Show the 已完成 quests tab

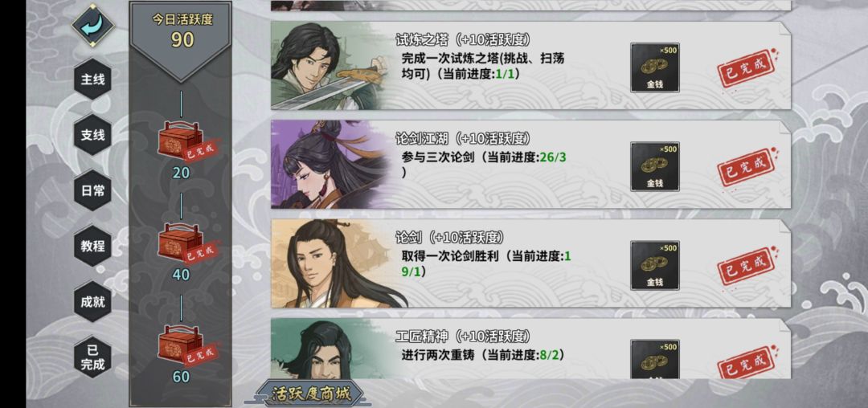tap(92, 357)
